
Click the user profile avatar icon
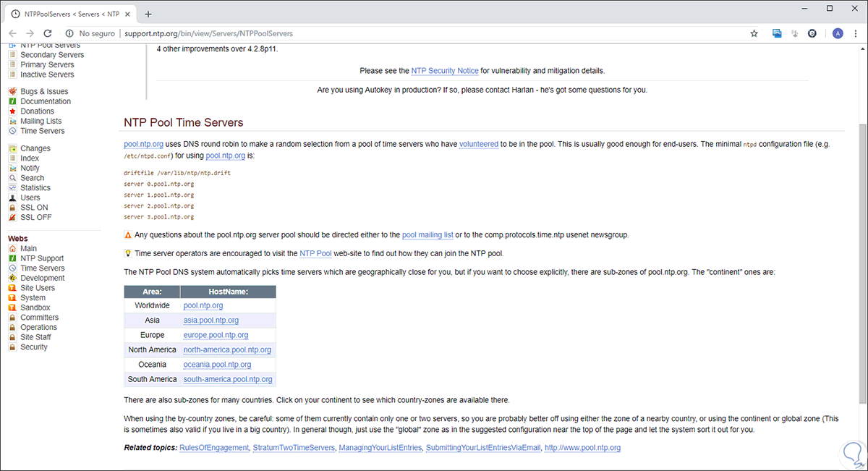coord(838,33)
